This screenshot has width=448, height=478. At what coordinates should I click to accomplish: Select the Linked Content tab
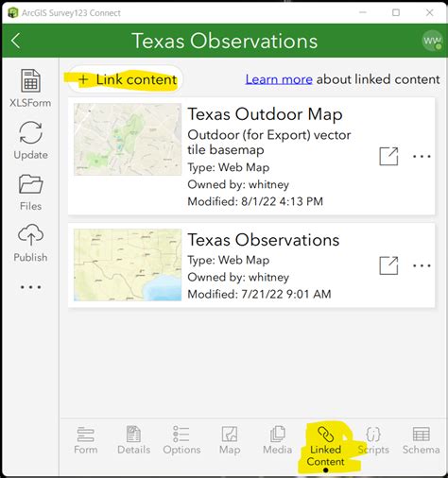pyautogui.click(x=326, y=447)
